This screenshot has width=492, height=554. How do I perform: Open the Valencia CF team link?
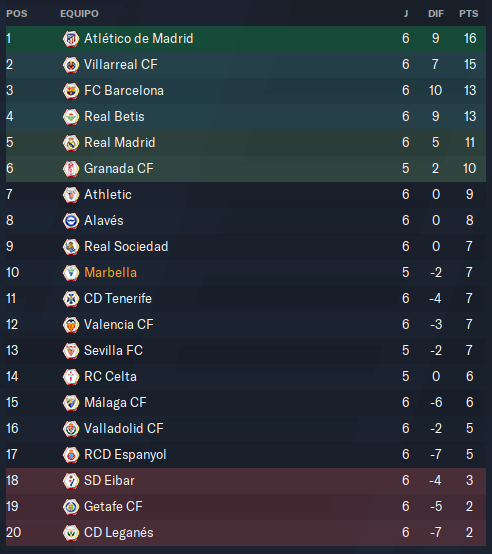click(119, 325)
